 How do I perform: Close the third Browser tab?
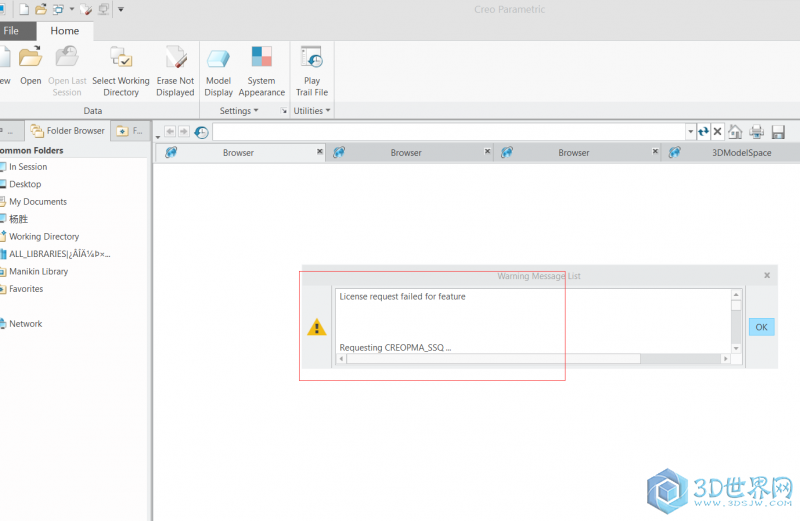click(655, 152)
